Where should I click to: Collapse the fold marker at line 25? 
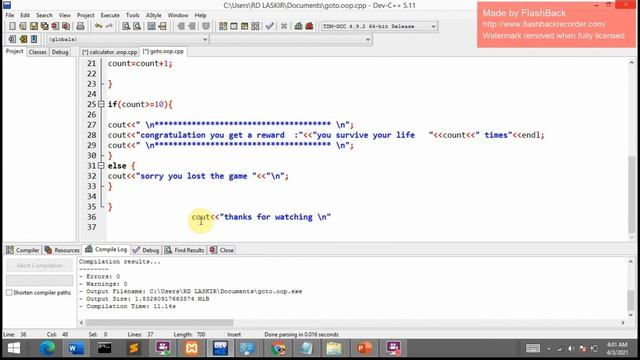(x=101, y=104)
